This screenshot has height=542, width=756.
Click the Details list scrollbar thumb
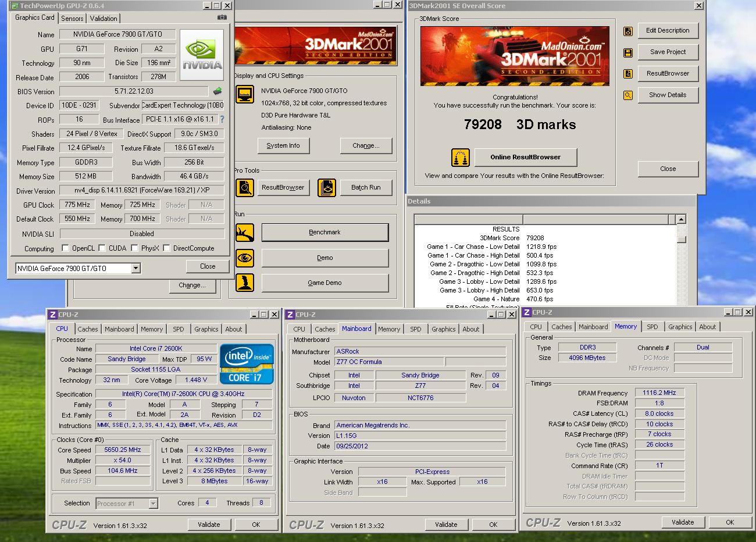(x=682, y=239)
